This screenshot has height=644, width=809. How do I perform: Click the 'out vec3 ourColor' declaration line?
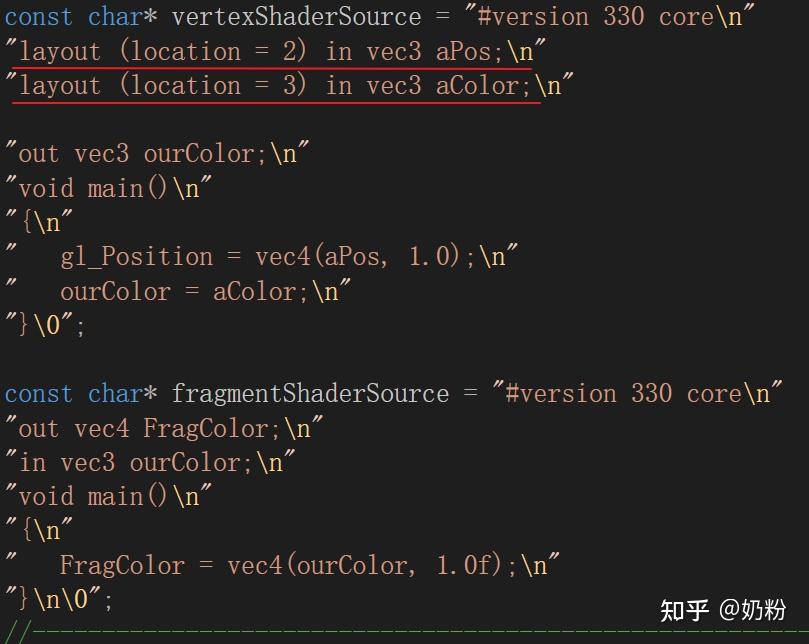pos(157,154)
